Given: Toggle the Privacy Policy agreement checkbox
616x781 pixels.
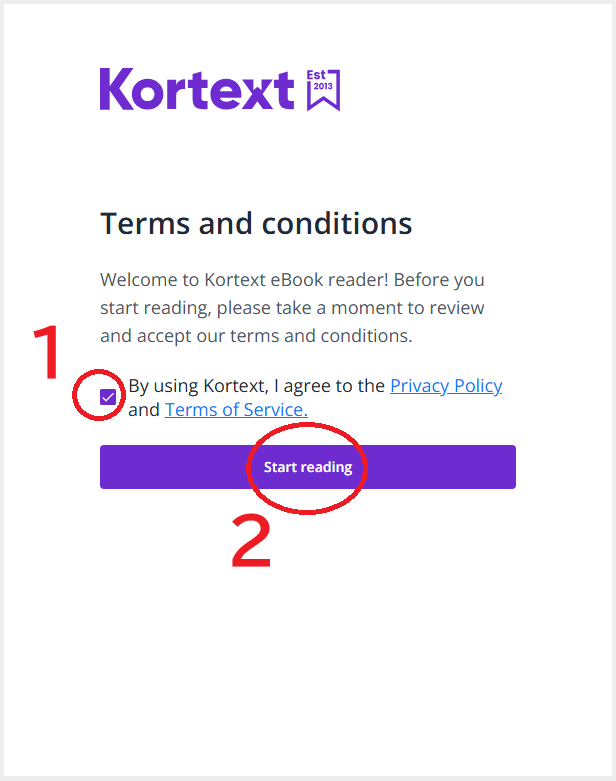Looking at the screenshot, I should [108, 397].
